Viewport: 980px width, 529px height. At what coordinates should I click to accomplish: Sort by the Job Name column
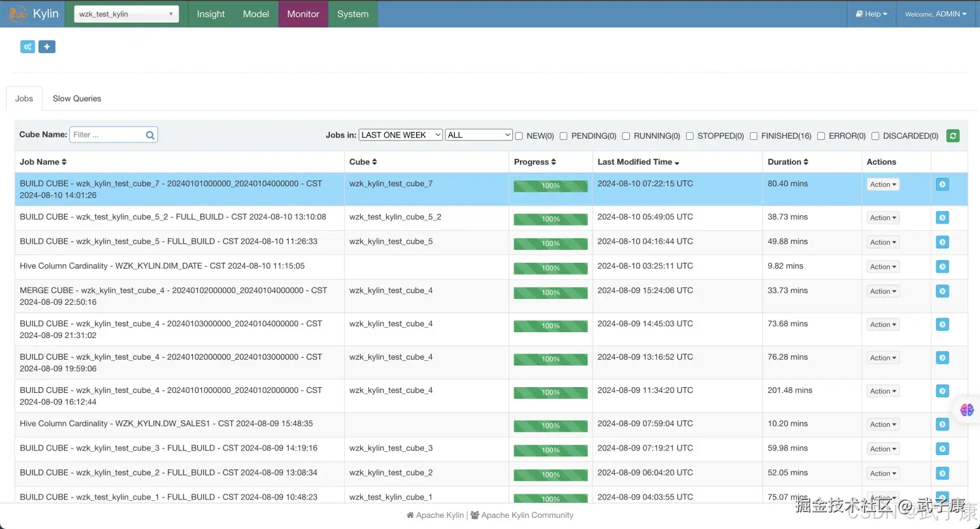coord(43,162)
